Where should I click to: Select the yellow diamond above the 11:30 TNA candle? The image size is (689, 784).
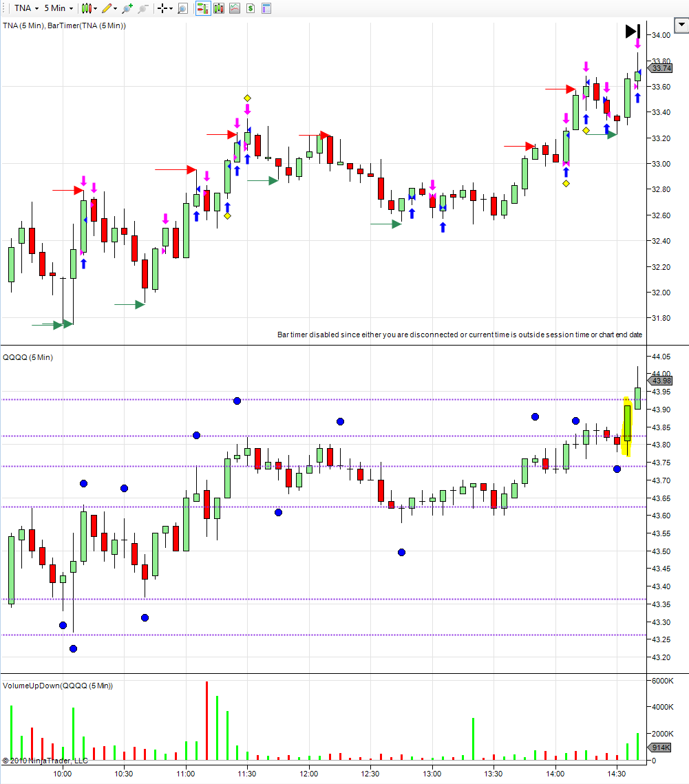[x=247, y=98]
